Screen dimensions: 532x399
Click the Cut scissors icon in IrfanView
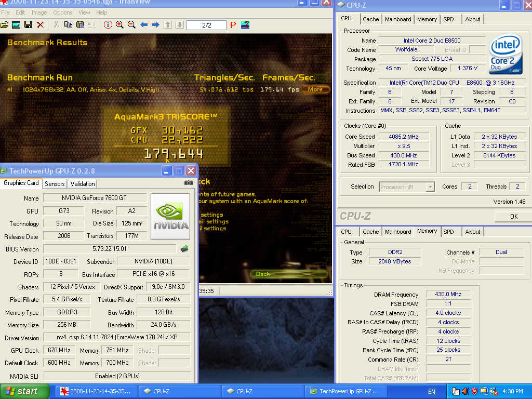pos(56,25)
